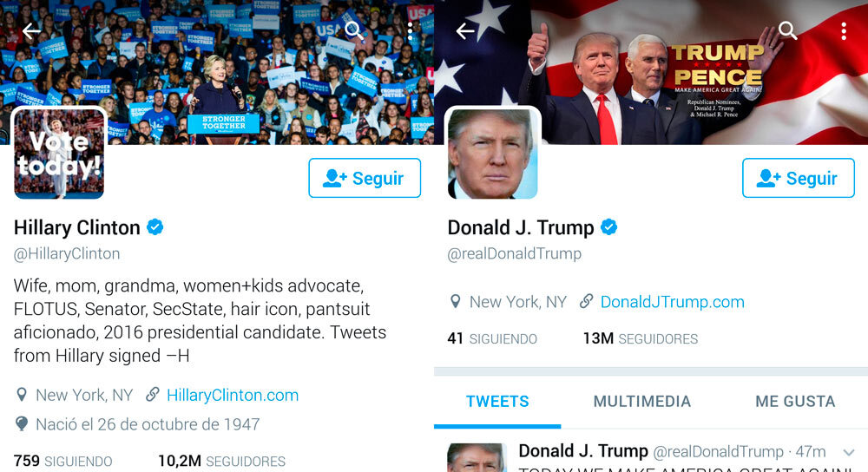Open DonaldJTrump.com link
This screenshot has width=868, height=472.
tap(672, 302)
